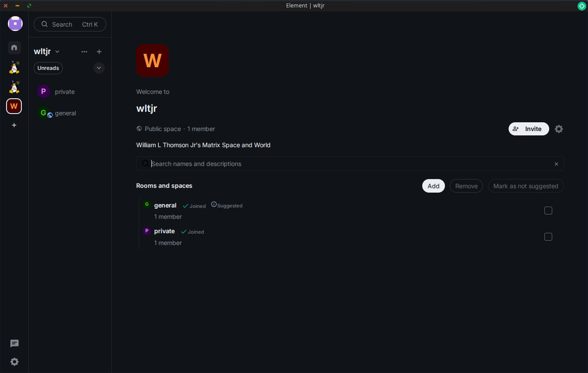Open Quick settings gear in left sidebar
This screenshot has height=373, width=588.
(x=14, y=362)
